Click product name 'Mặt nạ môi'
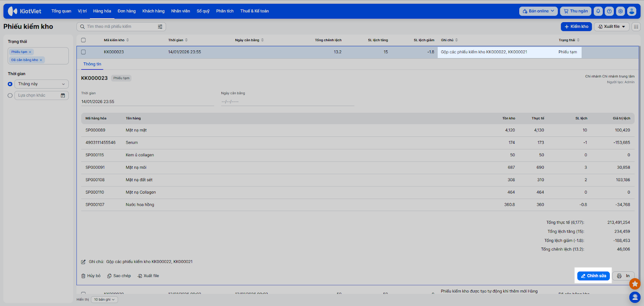Viewport: 644px width, 306px height. [x=136, y=167]
